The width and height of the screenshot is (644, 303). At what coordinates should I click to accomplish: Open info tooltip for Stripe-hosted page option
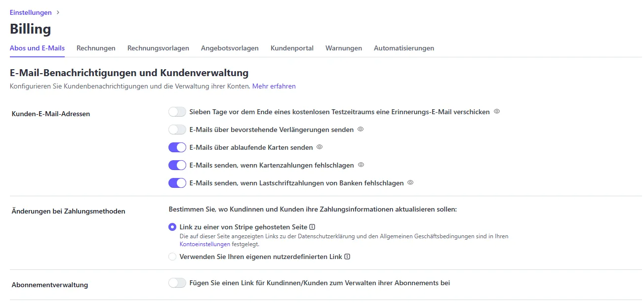312,226
